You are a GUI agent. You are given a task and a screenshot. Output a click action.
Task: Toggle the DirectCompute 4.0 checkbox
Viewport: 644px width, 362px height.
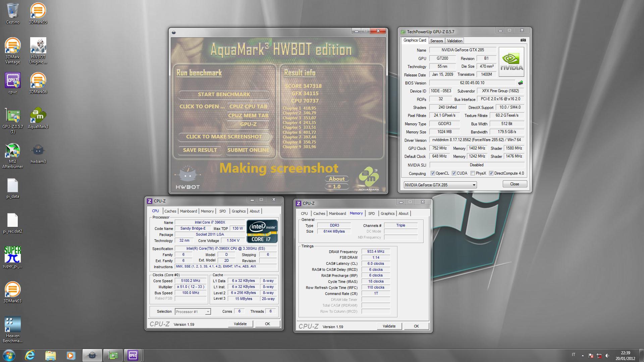pyautogui.click(x=491, y=173)
